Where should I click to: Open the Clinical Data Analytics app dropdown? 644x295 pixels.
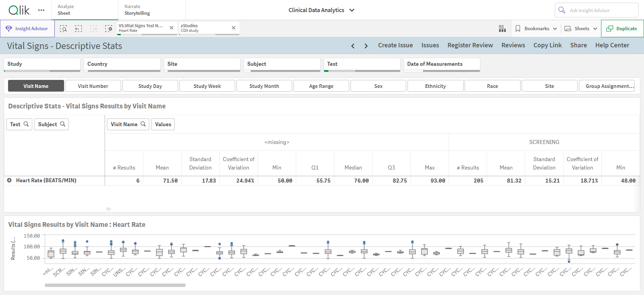[321, 10]
